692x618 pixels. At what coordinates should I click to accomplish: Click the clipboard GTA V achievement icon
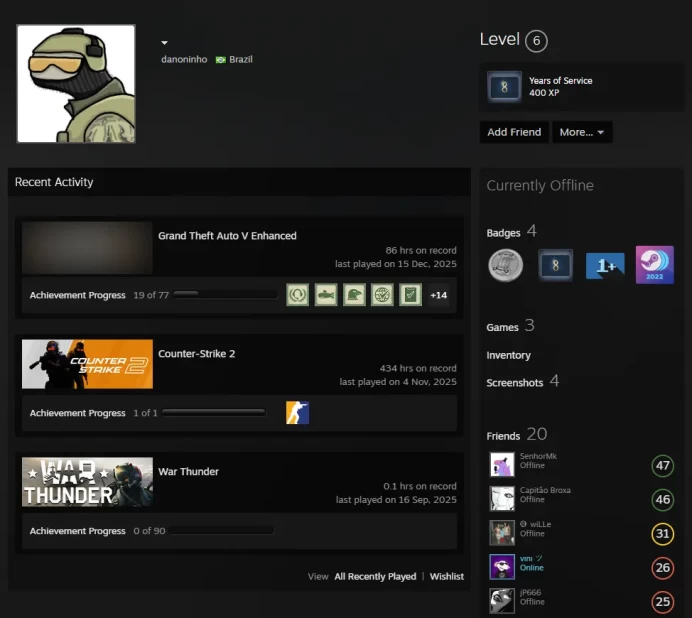[x=410, y=295]
